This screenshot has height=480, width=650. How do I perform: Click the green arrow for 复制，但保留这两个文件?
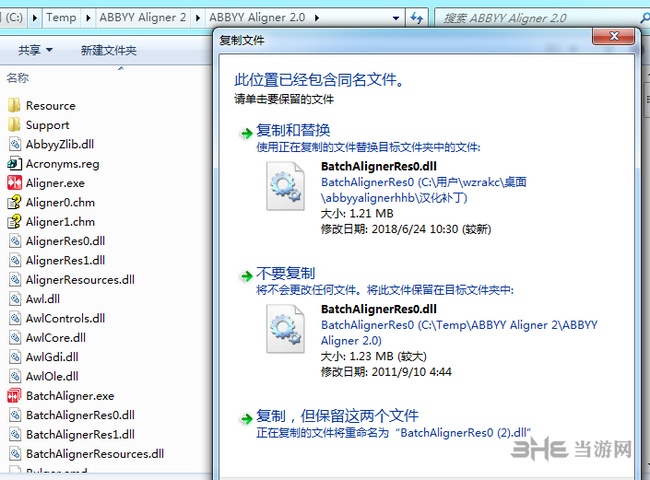247,419
